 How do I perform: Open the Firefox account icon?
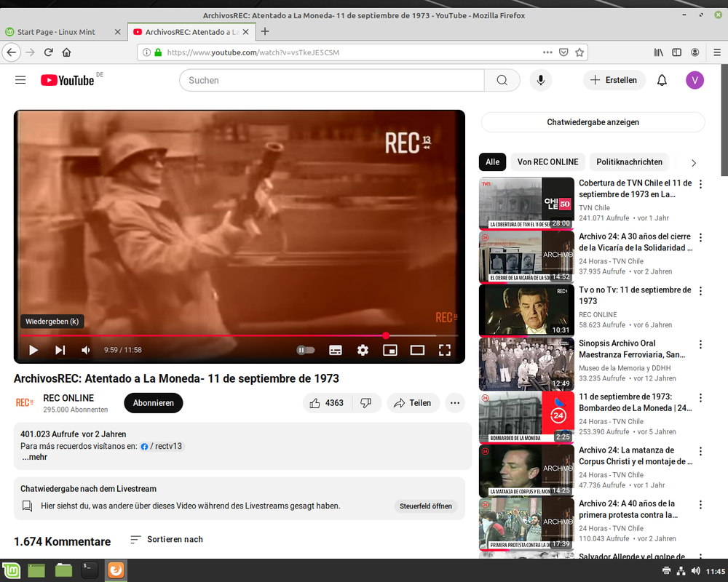click(695, 52)
